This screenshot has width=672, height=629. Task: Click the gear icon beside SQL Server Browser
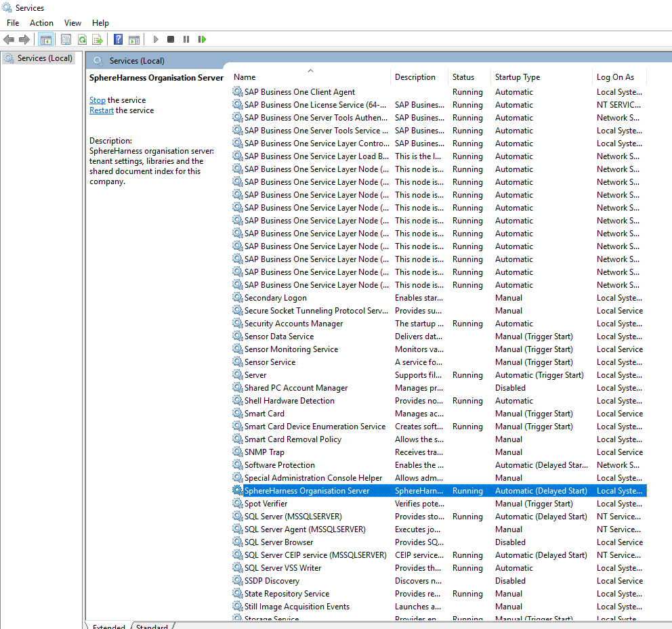(x=237, y=542)
